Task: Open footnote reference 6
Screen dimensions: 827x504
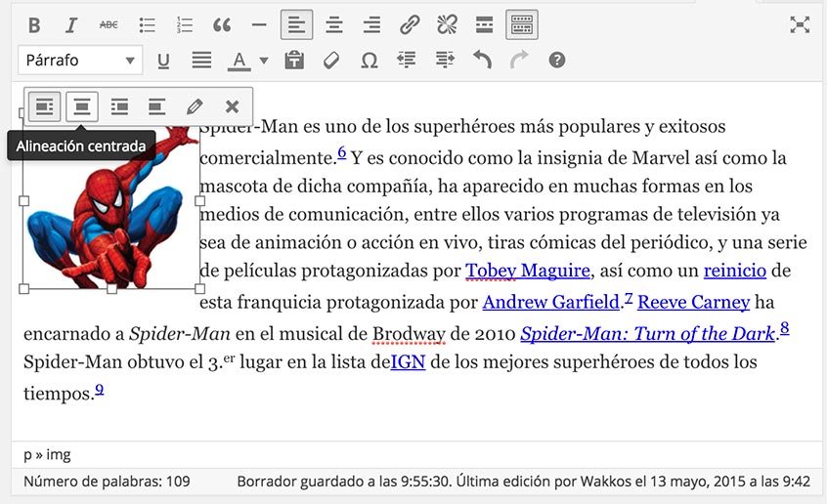Action: click(342, 153)
